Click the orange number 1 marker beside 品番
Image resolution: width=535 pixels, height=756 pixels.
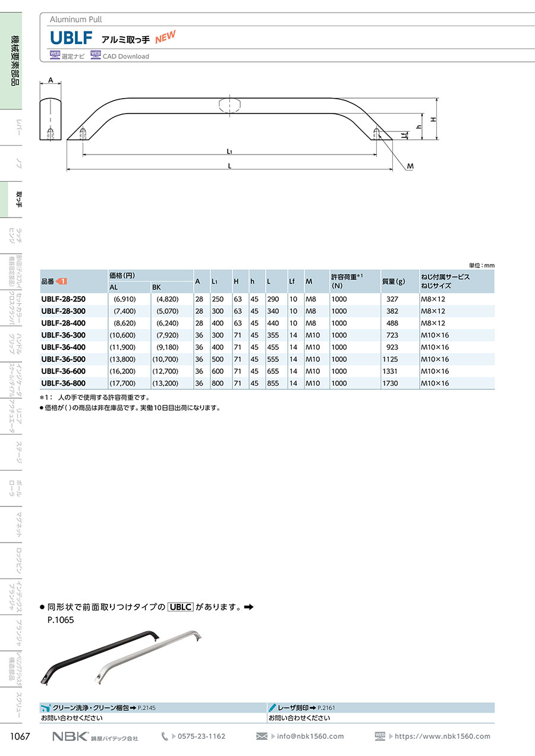pos(62,281)
